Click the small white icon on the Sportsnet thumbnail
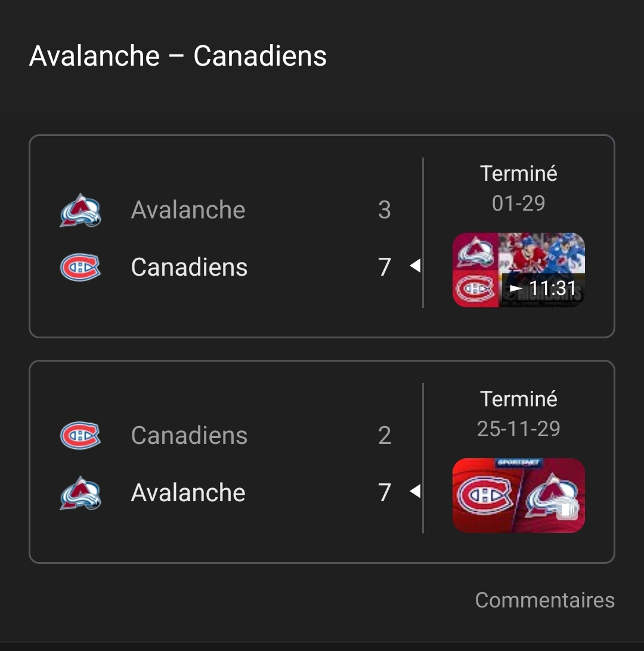The width and height of the screenshot is (644, 651). click(x=568, y=509)
